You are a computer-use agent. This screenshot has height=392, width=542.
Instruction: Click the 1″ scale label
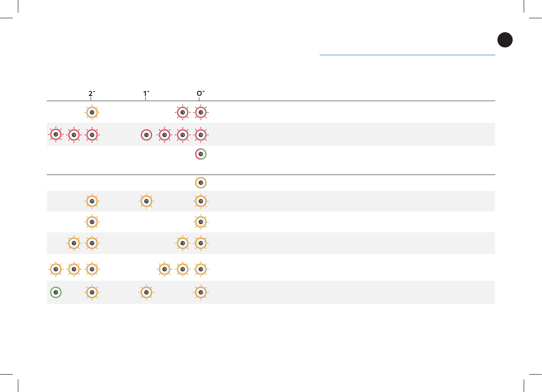click(145, 93)
